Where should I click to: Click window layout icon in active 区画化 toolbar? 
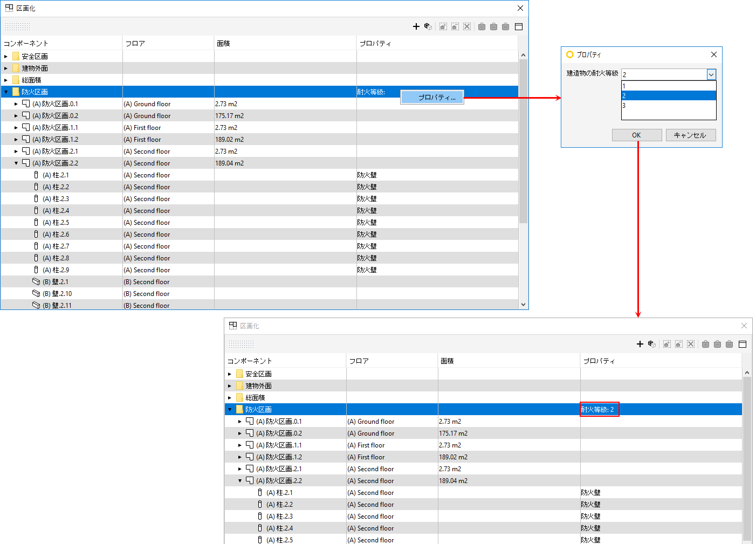519,26
